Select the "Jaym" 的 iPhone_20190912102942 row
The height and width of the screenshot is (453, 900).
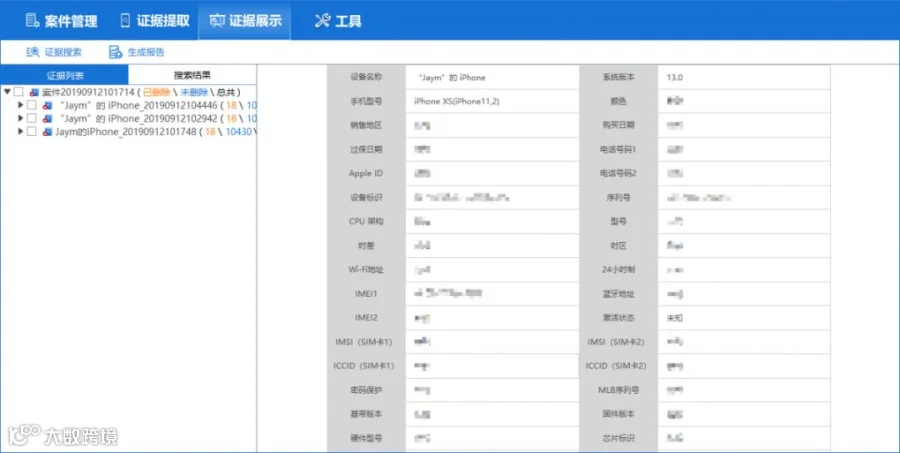point(129,118)
